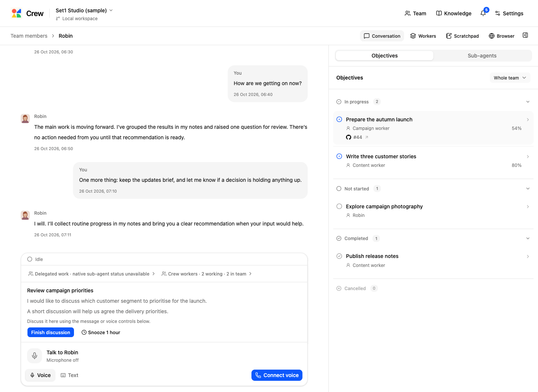Select the Objectives tab
This screenshot has width=538, height=392.
[384, 56]
